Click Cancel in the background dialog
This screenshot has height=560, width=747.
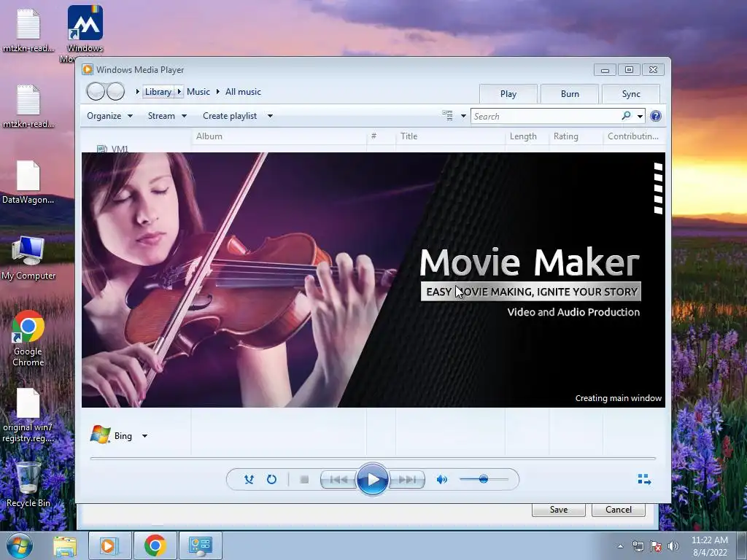coord(619,510)
